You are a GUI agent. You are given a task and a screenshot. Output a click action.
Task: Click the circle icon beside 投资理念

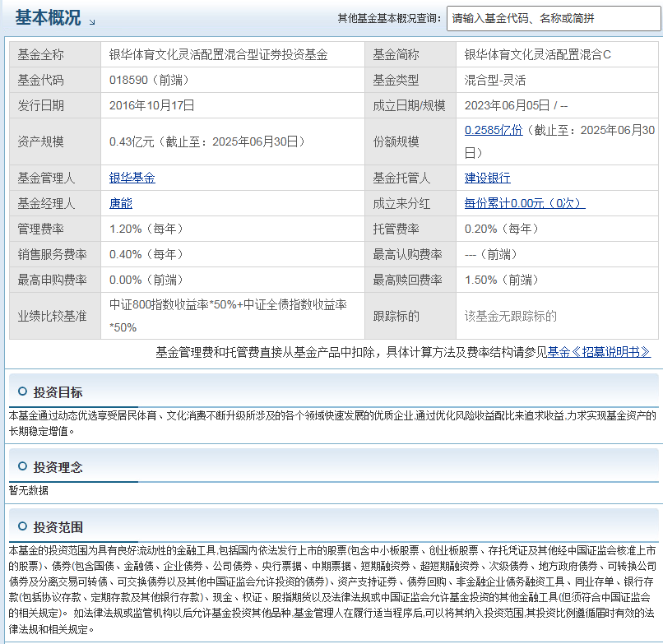coord(23,466)
